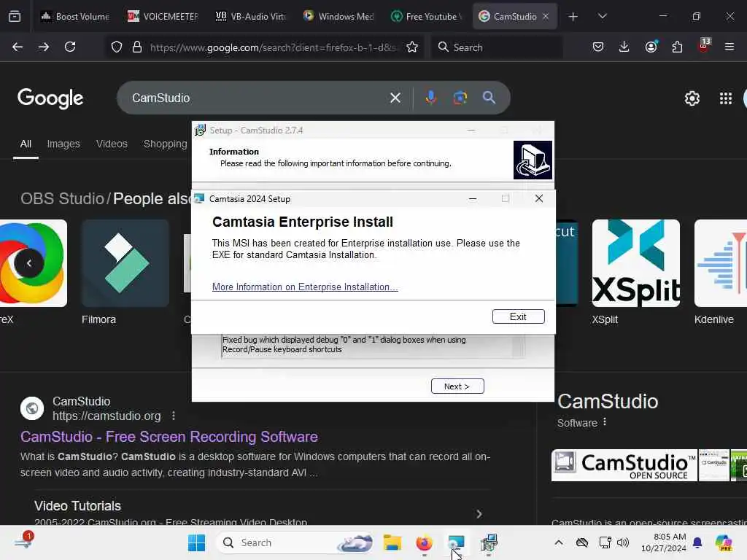Open the extensions puzzle icon

click(x=677, y=47)
